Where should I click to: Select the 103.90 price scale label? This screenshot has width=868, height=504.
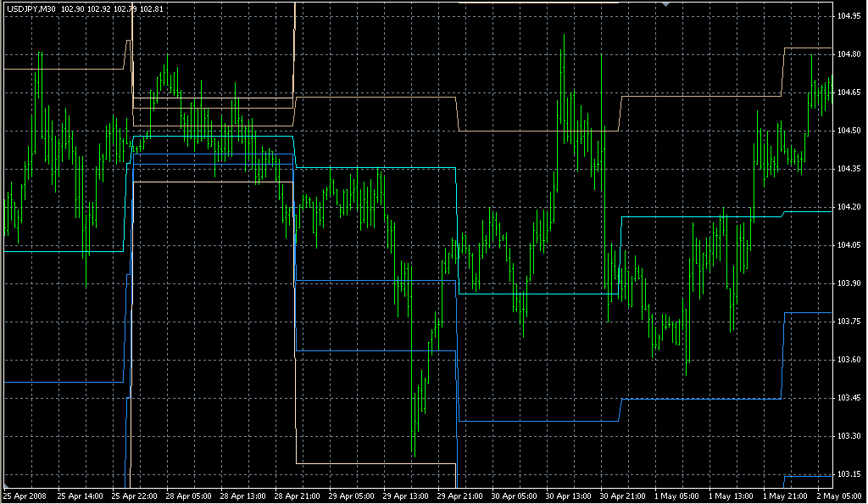(x=849, y=283)
